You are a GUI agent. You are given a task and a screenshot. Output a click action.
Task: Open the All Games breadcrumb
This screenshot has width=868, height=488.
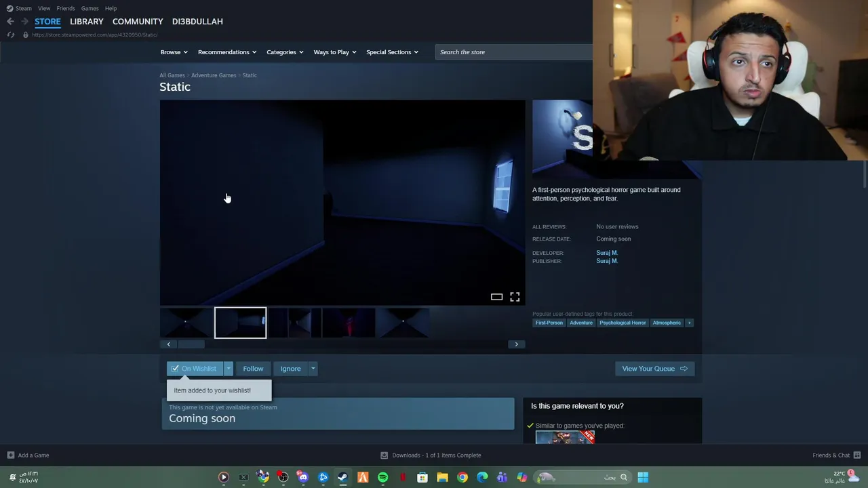[172, 75]
